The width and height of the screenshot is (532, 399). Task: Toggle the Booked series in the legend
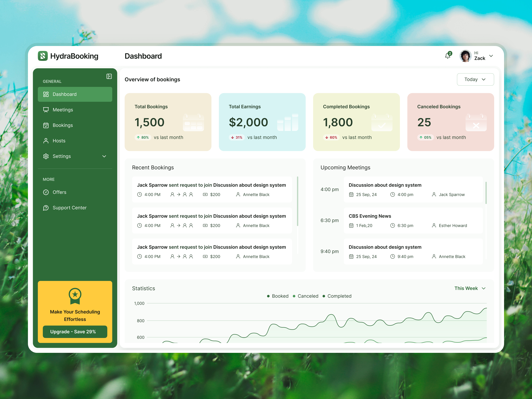pyautogui.click(x=280, y=296)
